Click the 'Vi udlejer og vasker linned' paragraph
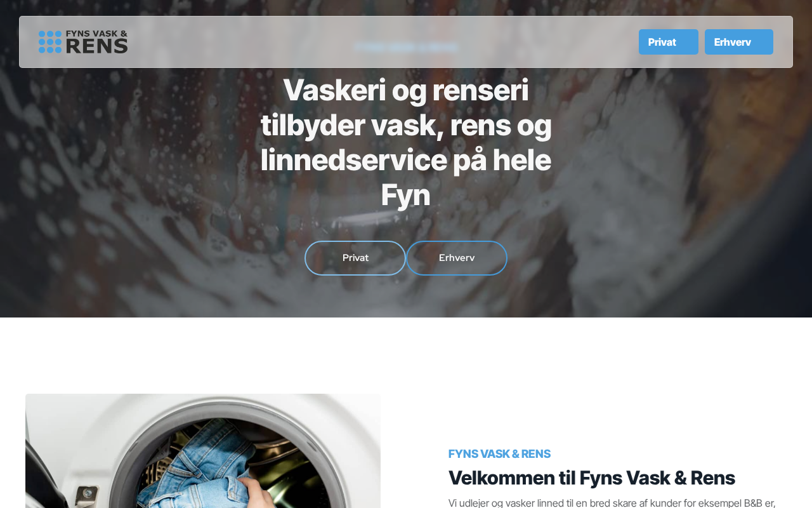The image size is (812, 508). tap(612, 502)
